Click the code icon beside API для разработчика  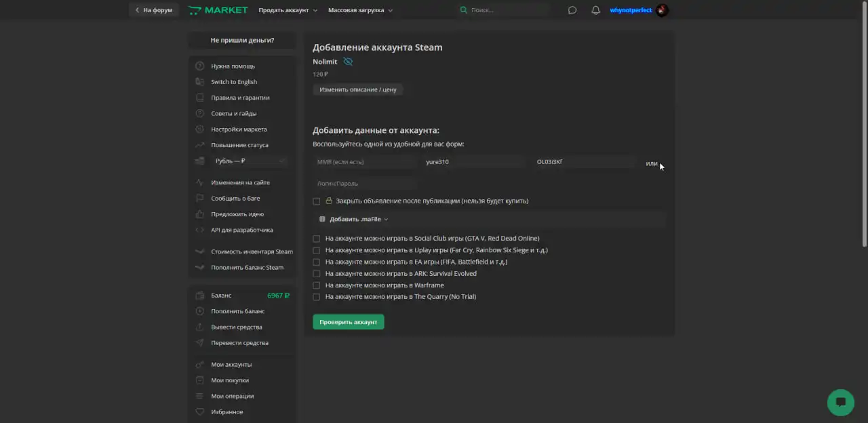(199, 230)
